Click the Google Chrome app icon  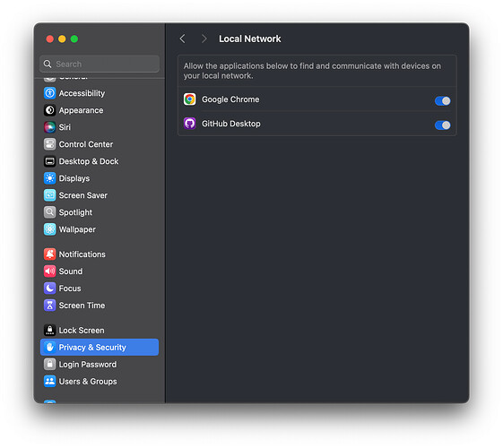189,99
